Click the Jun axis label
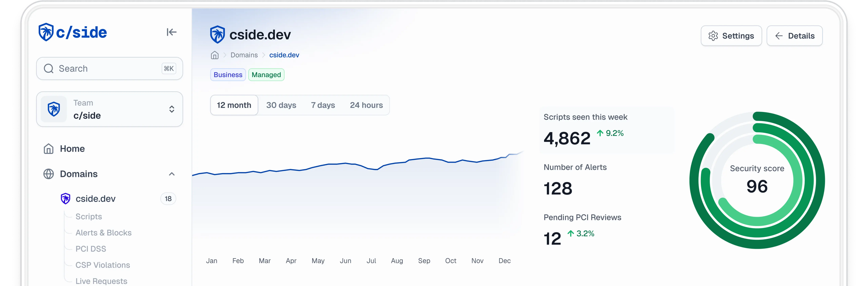The image size is (868, 286). tap(345, 261)
